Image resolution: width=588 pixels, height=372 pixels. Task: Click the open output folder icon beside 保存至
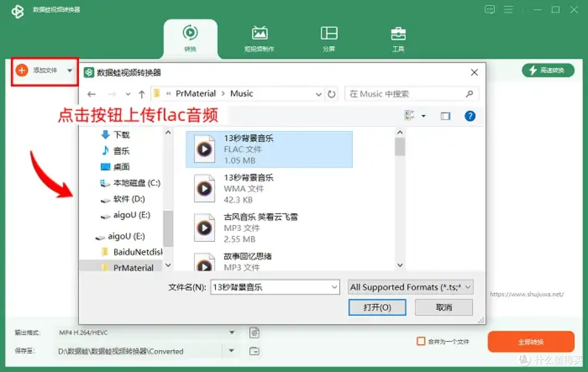[254, 351]
